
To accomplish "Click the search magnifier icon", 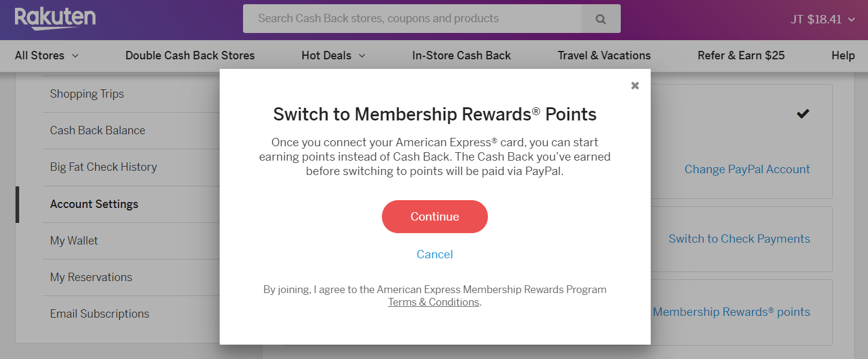I will point(600,19).
